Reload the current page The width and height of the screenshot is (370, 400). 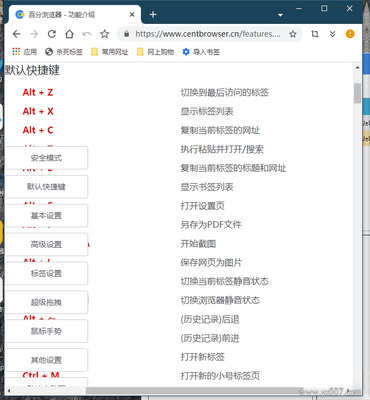pos(52,34)
